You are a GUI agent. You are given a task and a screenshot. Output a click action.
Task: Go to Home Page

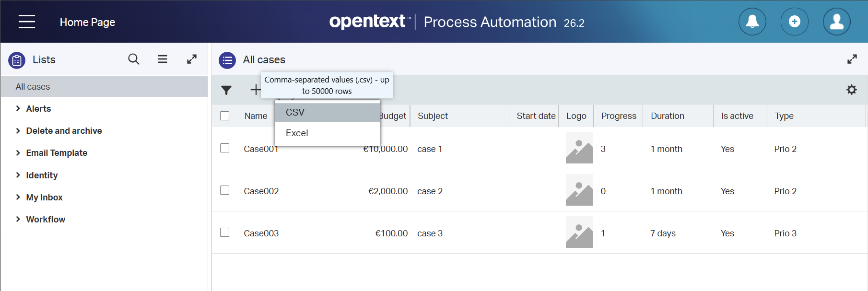pos(87,22)
